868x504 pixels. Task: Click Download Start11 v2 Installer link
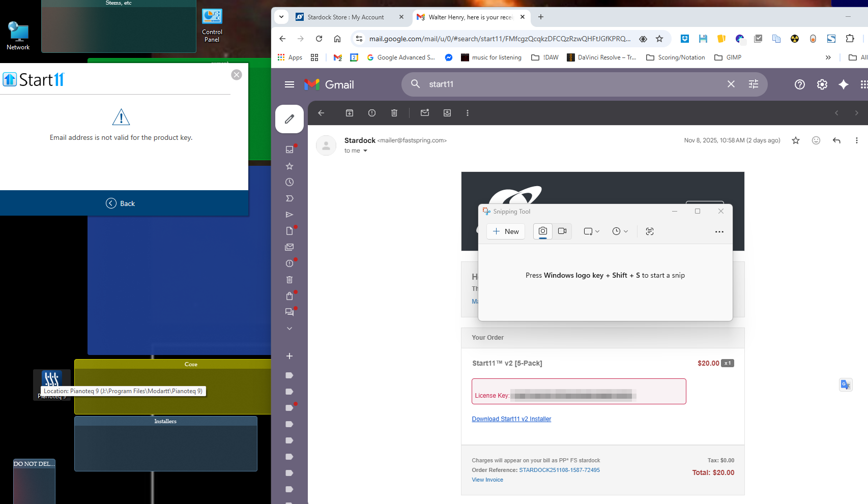511,419
